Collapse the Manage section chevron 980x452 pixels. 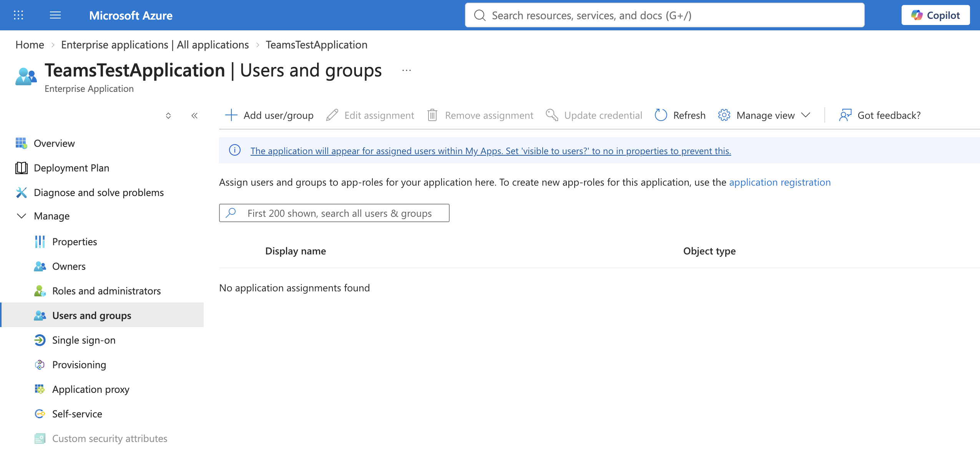tap(22, 216)
